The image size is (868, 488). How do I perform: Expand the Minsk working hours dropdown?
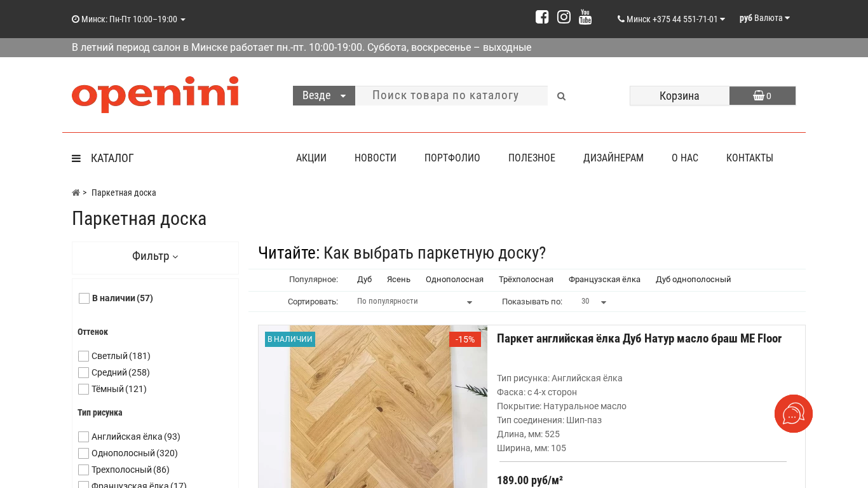pyautogui.click(x=128, y=19)
